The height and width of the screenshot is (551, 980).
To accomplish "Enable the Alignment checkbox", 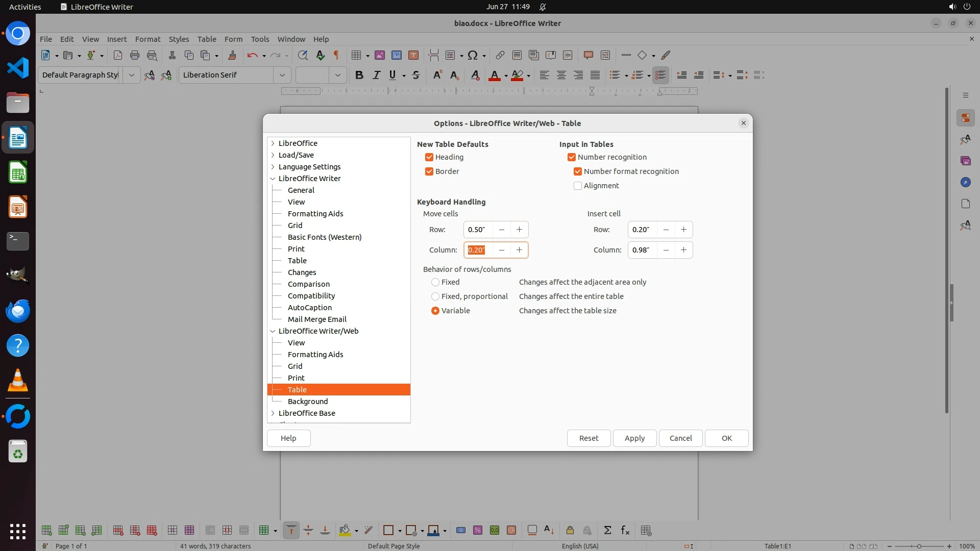I will (578, 186).
